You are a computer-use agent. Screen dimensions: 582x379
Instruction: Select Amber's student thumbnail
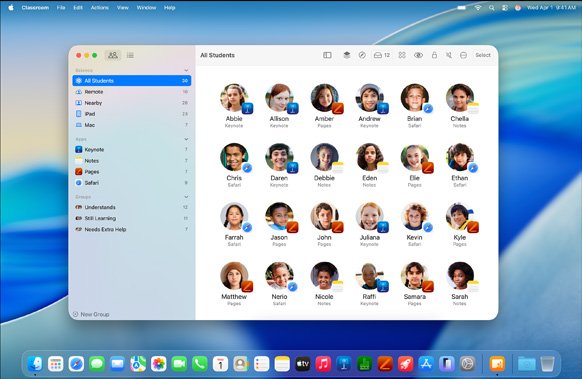(324, 98)
